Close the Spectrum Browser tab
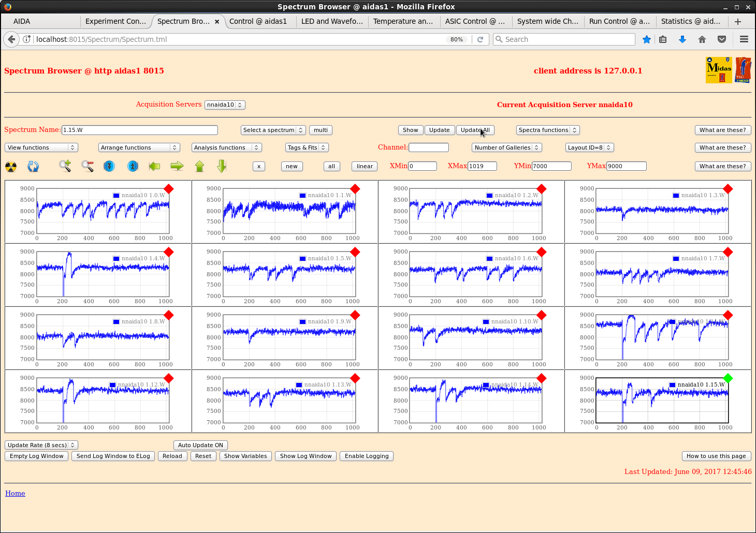Image resolution: width=756 pixels, height=533 pixels. [217, 21]
